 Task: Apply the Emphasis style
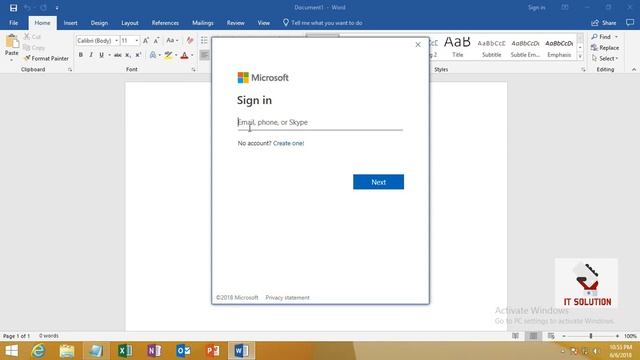[x=559, y=46]
